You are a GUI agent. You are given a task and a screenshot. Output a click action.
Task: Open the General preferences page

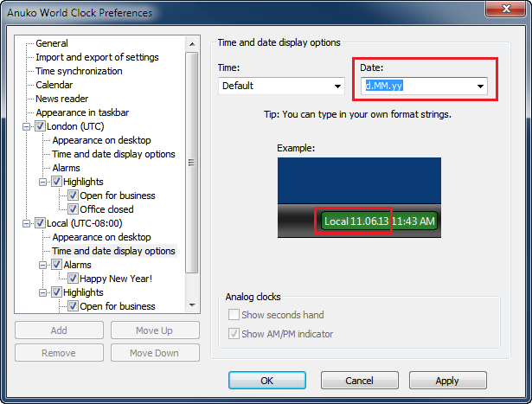pyautogui.click(x=52, y=43)
